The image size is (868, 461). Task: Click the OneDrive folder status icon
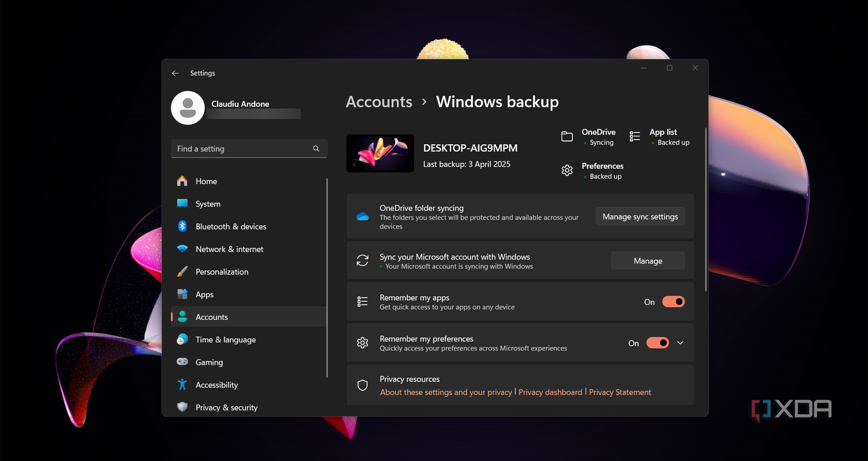click(567, 137)
